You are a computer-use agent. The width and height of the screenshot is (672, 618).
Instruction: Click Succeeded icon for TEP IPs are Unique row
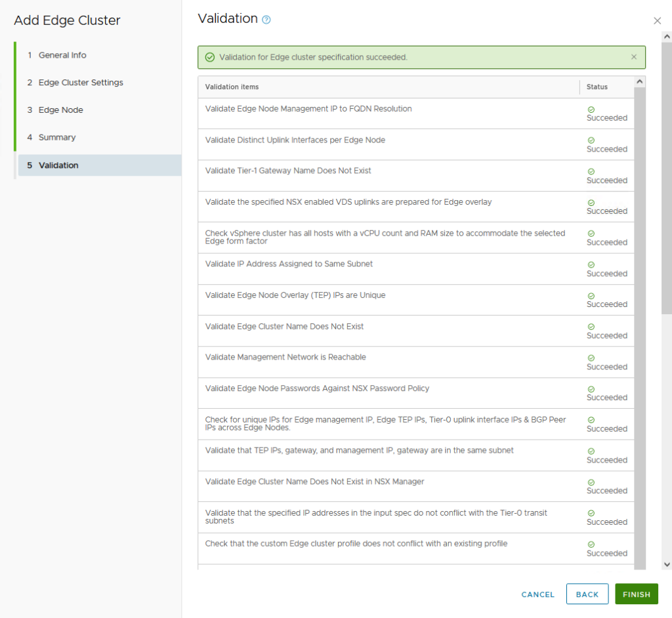(x=591, y=296)
